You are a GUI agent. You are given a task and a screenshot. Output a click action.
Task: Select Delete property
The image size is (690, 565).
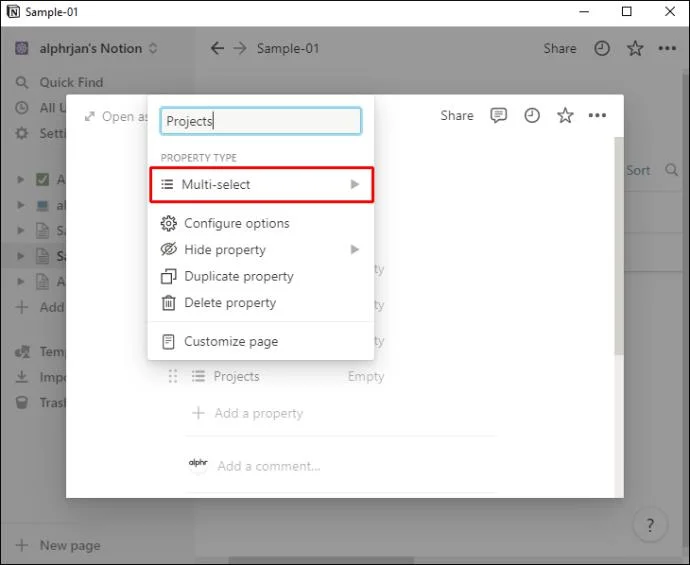click(261, 303)
